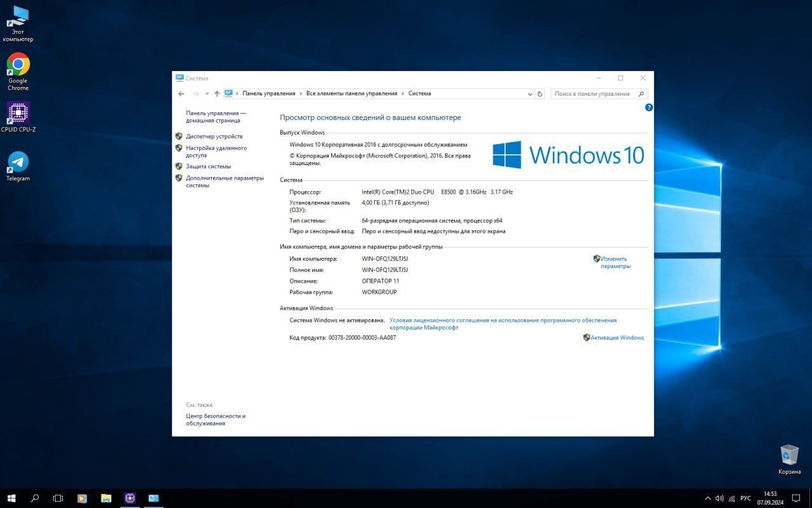Image resolution: width=812 pixels, height=508 pixels.
Task: Open the blue help question mark
Action: coord(648,107)
